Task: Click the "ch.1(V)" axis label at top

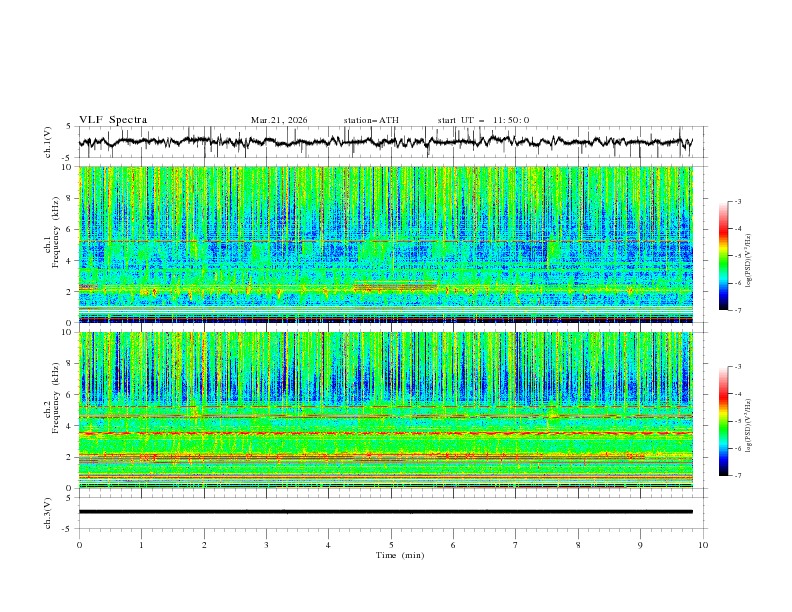Action: pyautogui.click(x=48, y=142)
